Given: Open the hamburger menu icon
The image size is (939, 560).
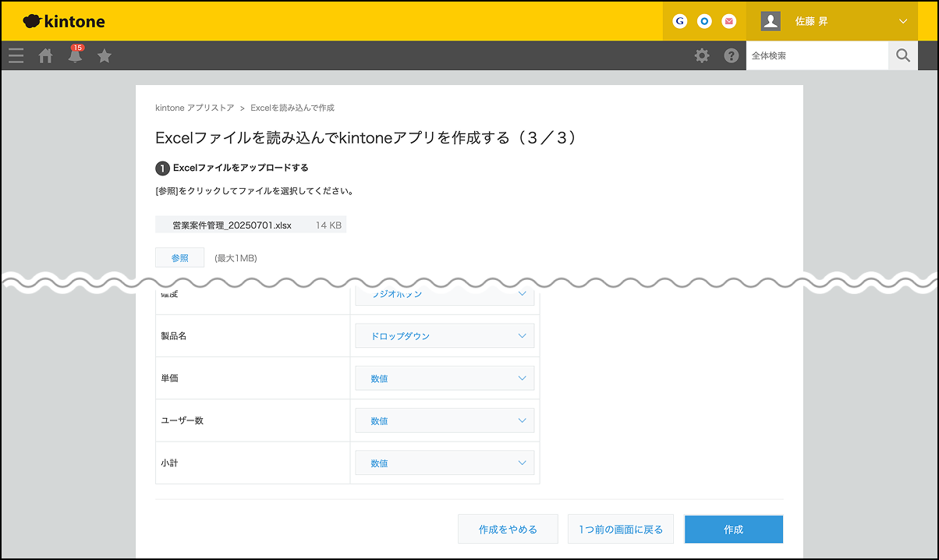Looking at the screenshot, I should (x=16, y=55).
